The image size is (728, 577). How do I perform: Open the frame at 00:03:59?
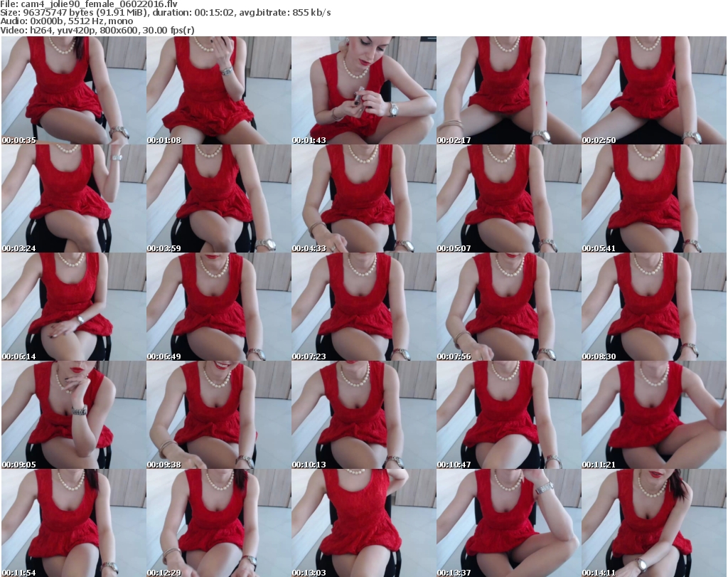[219, 198]
